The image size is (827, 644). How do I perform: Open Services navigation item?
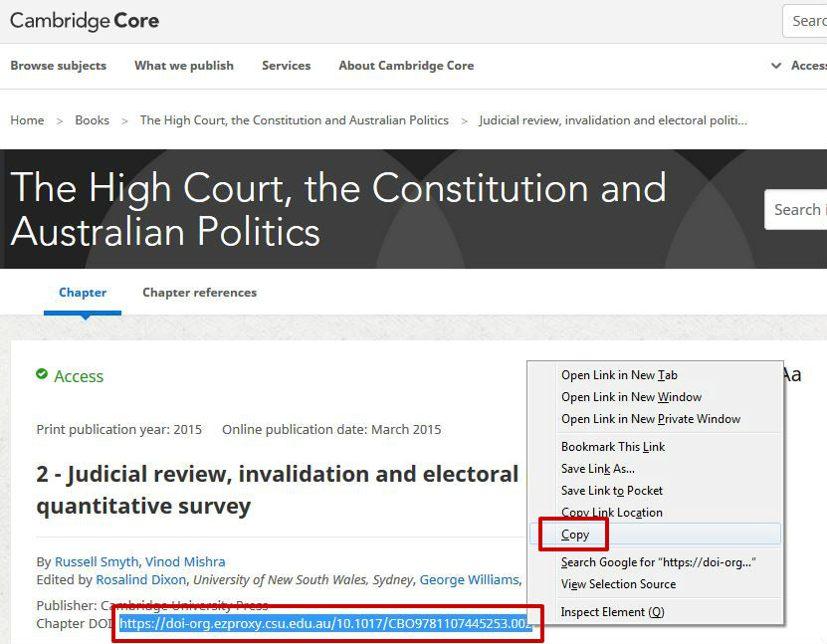287,66
